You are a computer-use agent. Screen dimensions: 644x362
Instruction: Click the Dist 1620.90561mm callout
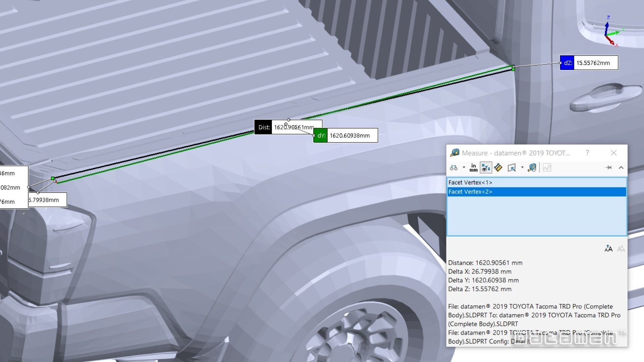pos(288,127)
